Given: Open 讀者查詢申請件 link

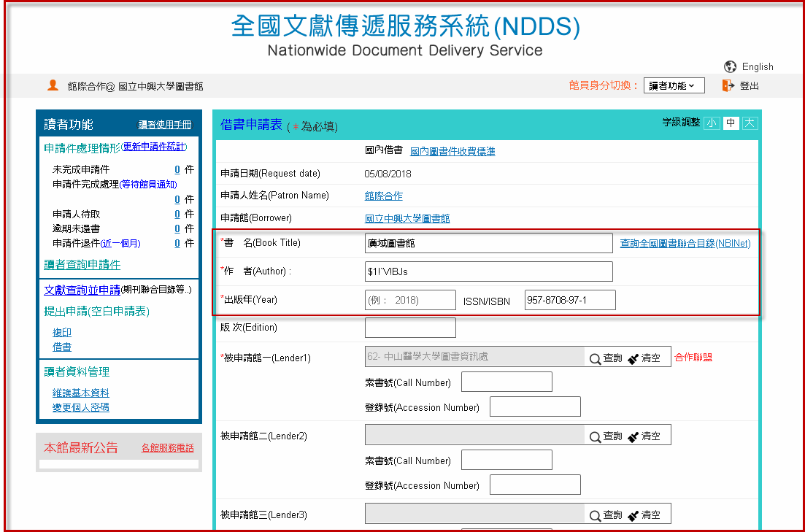Looking at the screenshot, I should click(82, 265).
